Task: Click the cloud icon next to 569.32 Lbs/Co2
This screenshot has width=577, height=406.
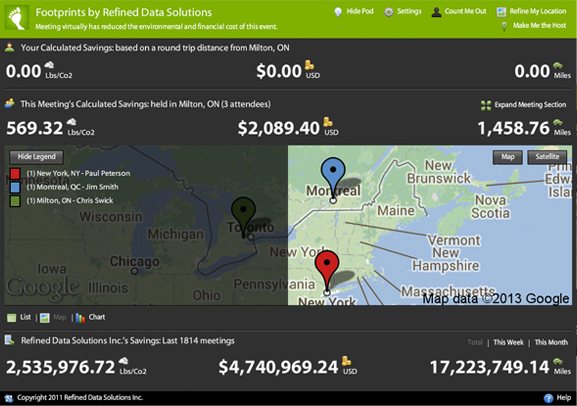Action: 71,122
